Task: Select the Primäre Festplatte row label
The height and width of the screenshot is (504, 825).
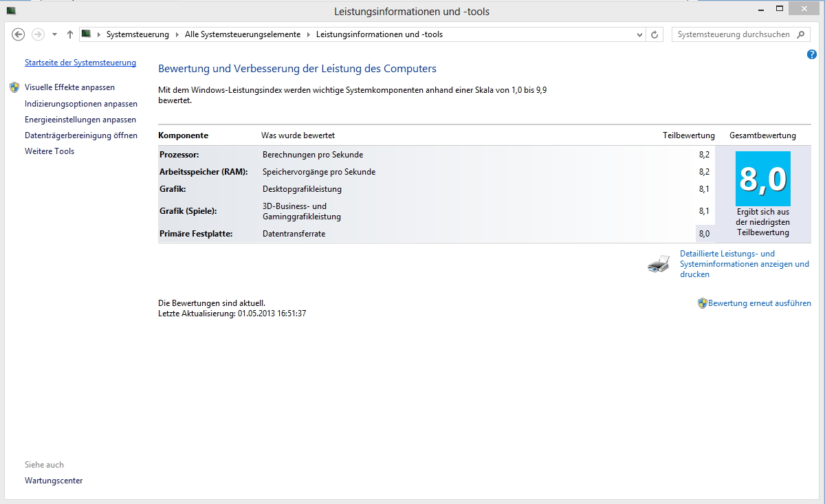Action: point(196,234)
